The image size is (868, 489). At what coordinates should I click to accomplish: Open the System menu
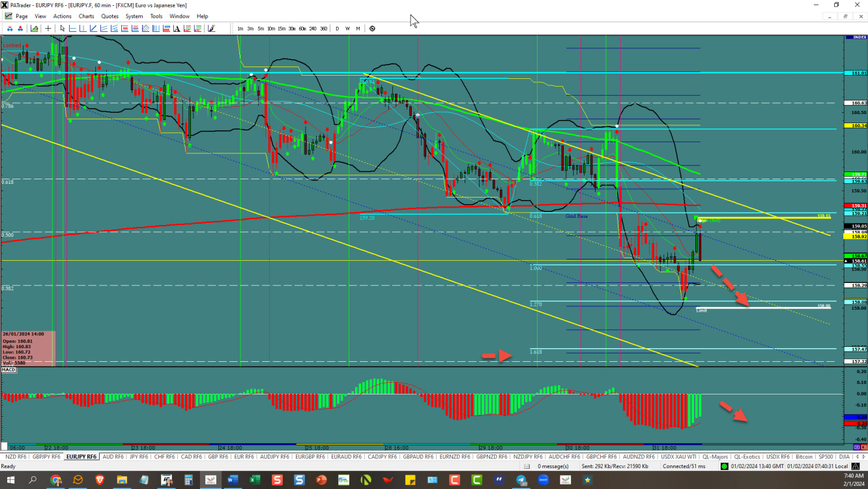[x=134, y=16]
